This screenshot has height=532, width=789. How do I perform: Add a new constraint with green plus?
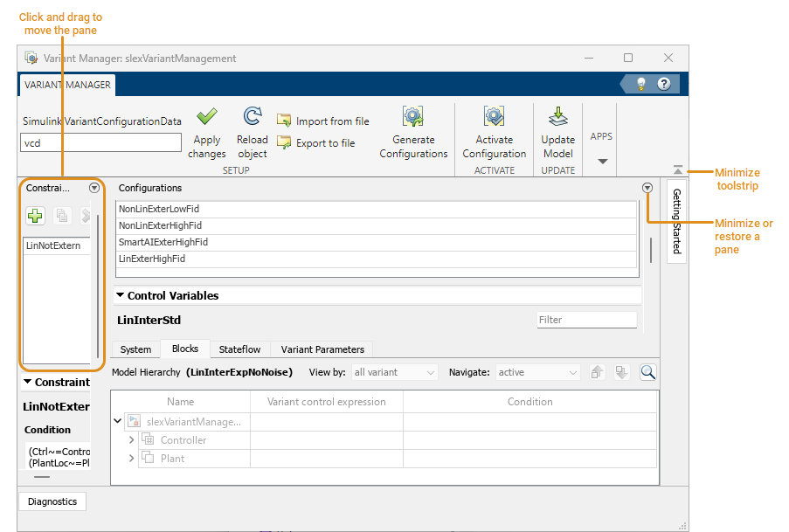(x=36, y=216)
